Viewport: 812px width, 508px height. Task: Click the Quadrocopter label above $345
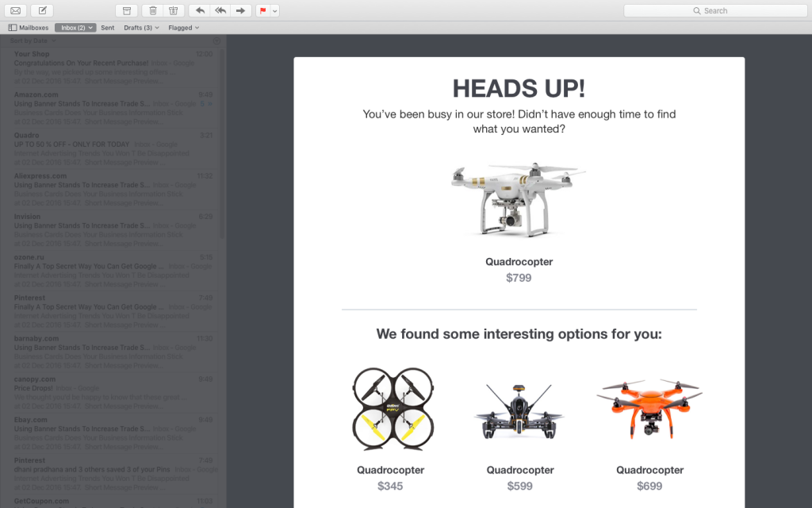coord(390,470)
